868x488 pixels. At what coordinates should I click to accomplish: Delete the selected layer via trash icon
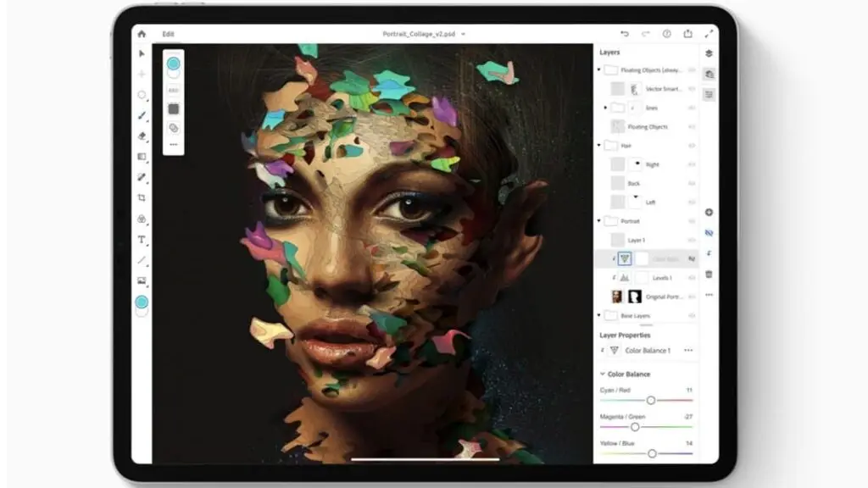[x=709, y=274]
